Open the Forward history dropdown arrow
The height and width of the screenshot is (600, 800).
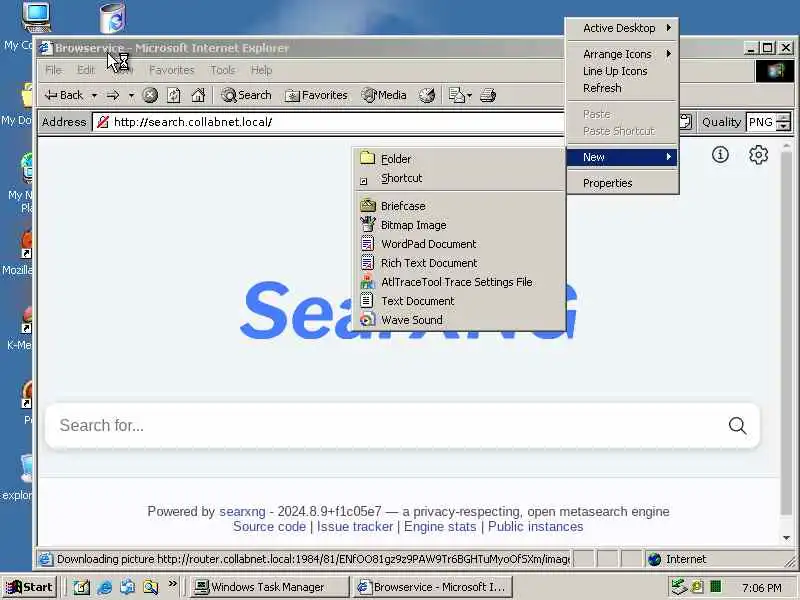131,95
